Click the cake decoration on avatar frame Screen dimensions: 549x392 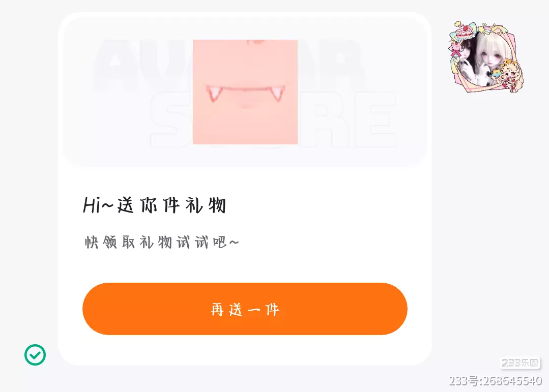465,31
